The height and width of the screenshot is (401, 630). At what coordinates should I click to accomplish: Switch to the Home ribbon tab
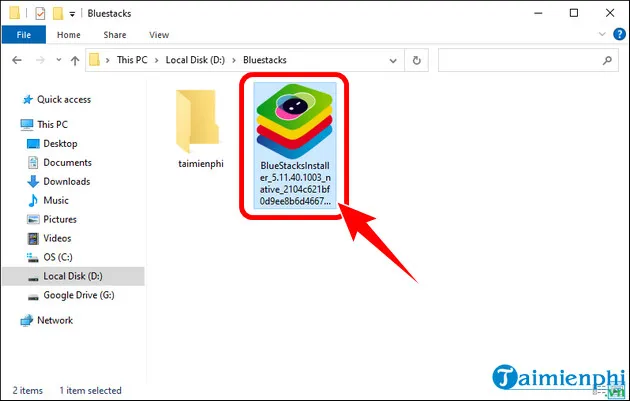[x=69, y=35]
